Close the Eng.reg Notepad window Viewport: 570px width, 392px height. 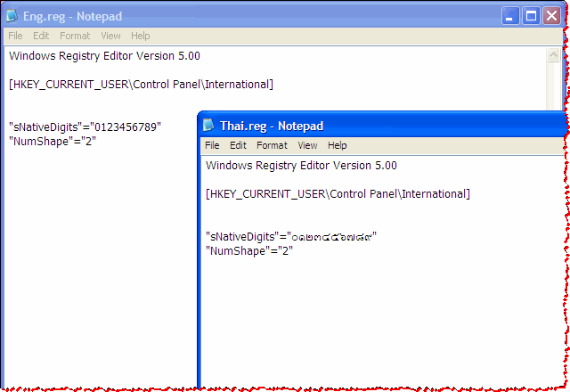click(551, 16)
